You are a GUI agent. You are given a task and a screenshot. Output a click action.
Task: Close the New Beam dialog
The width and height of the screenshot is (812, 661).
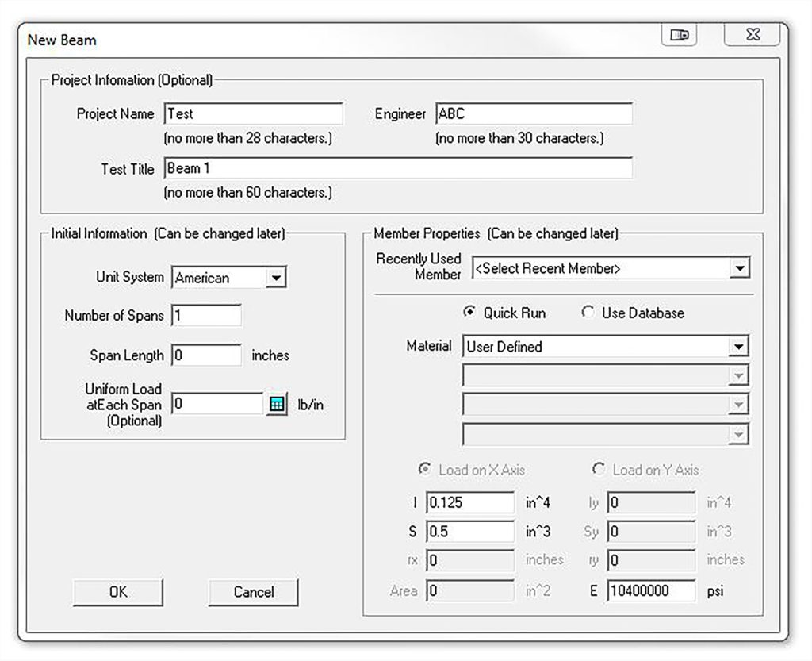(x=752, y=35)
